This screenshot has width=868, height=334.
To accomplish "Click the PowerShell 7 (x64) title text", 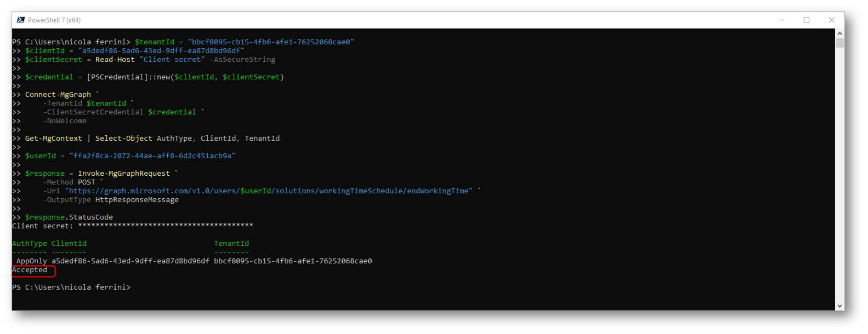I will pos(54,20).
